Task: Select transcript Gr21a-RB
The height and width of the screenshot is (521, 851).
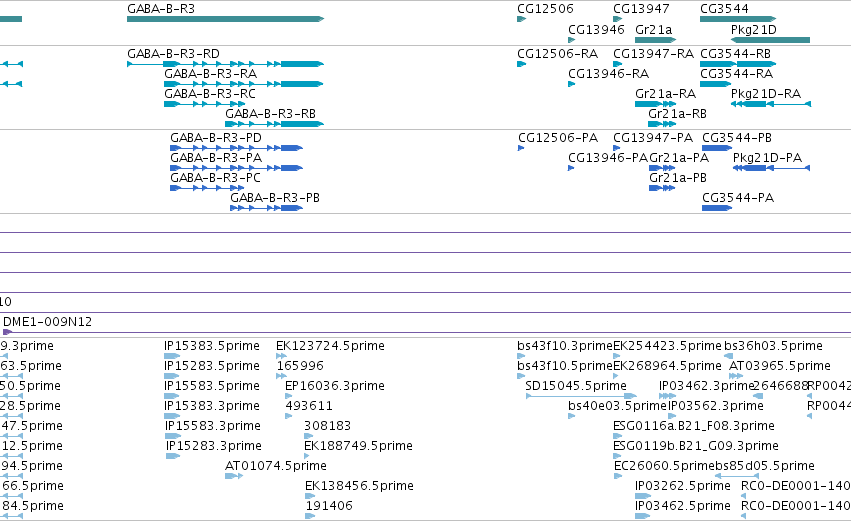Action: pos(662,124)
